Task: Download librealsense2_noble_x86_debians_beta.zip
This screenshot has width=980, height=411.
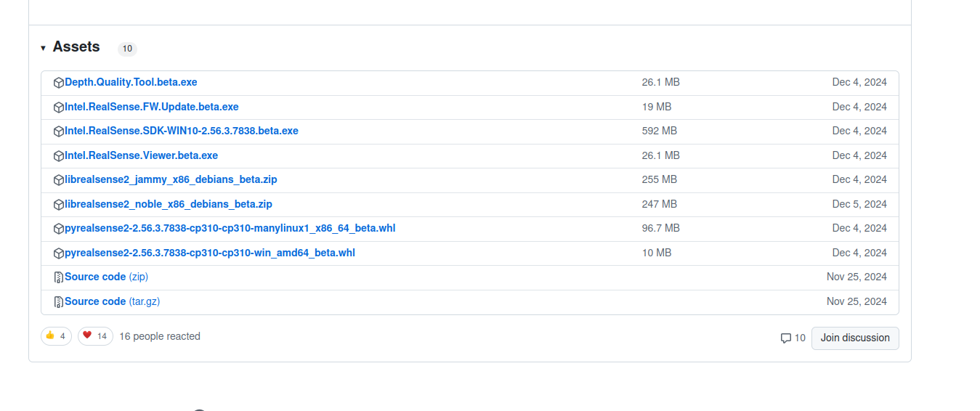Action: click(169, 204)
